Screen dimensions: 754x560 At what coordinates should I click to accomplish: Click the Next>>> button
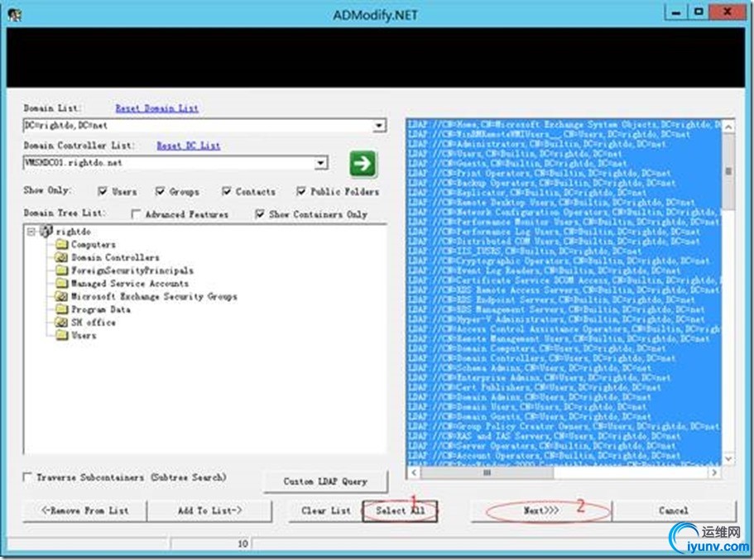coord(541,510)
